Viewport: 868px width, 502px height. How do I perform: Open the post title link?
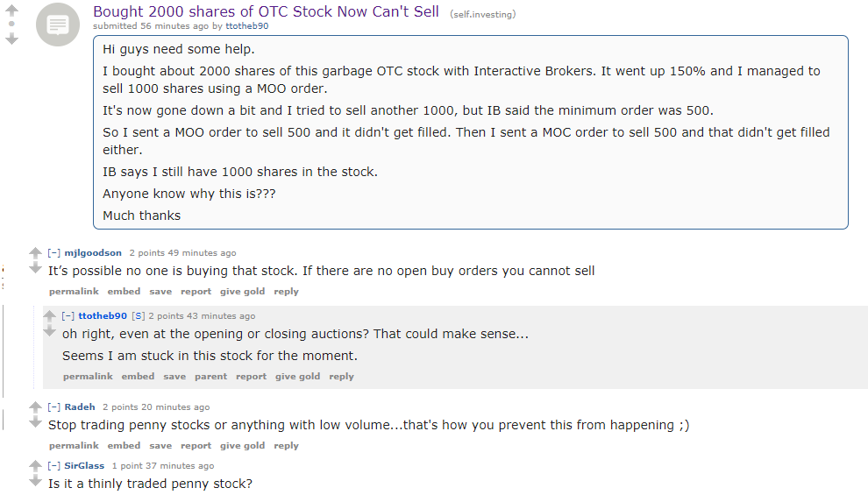pyautogui.click(x=266, y=11)
